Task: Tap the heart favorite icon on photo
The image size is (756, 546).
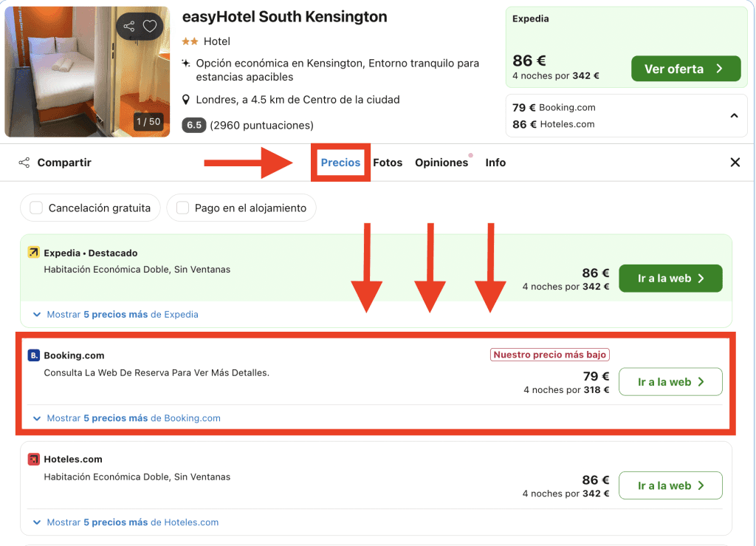Action: click(150, 27)
